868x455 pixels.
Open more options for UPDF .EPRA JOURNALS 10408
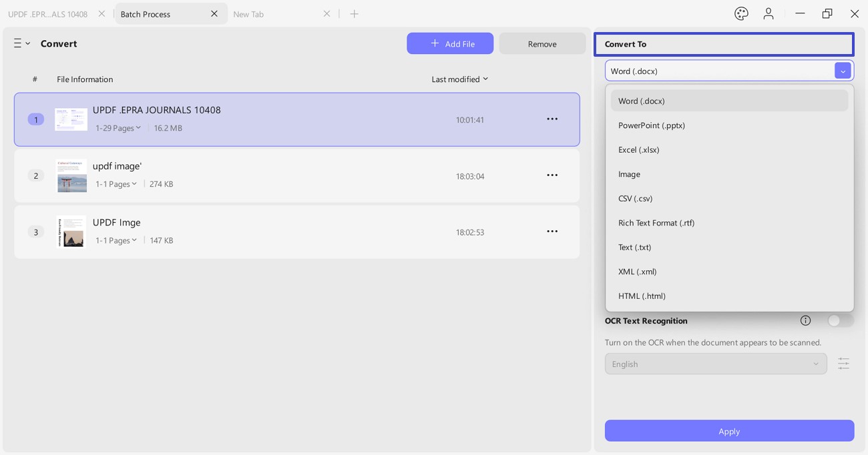point(552,119)
